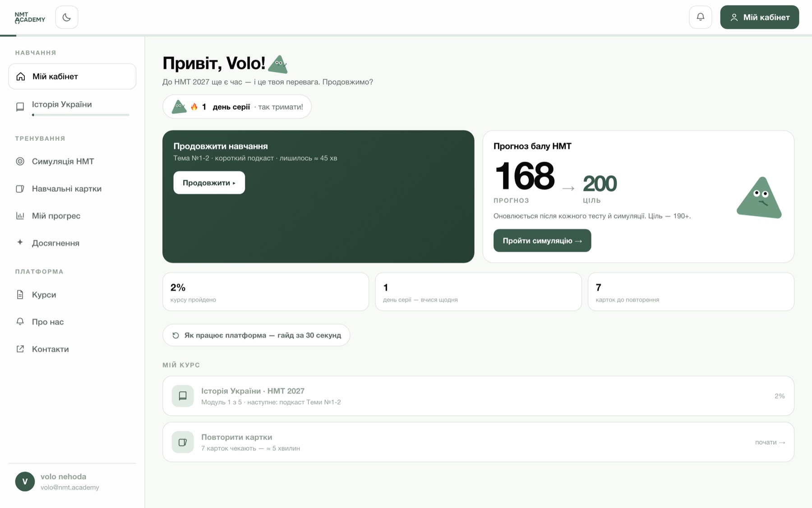The height and width of the screenshot is (508, 812).
Task: Open Контакти external link icon
Action: tap(20, 349)
